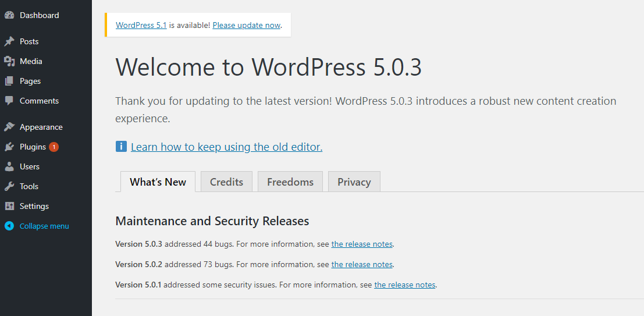Viewport: 644px width, 316px height.
Task: Open Version 5.0.3 release notes link
Action: (x=362, y=244)
